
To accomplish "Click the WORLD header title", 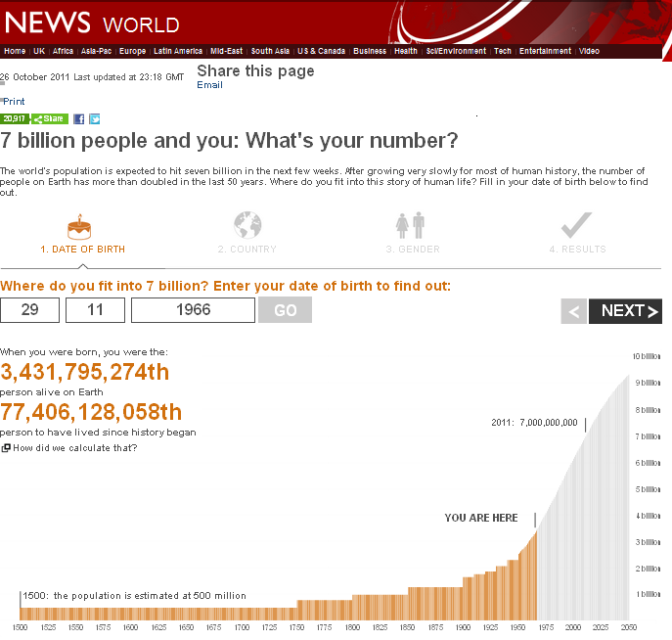I will [141, 24].
